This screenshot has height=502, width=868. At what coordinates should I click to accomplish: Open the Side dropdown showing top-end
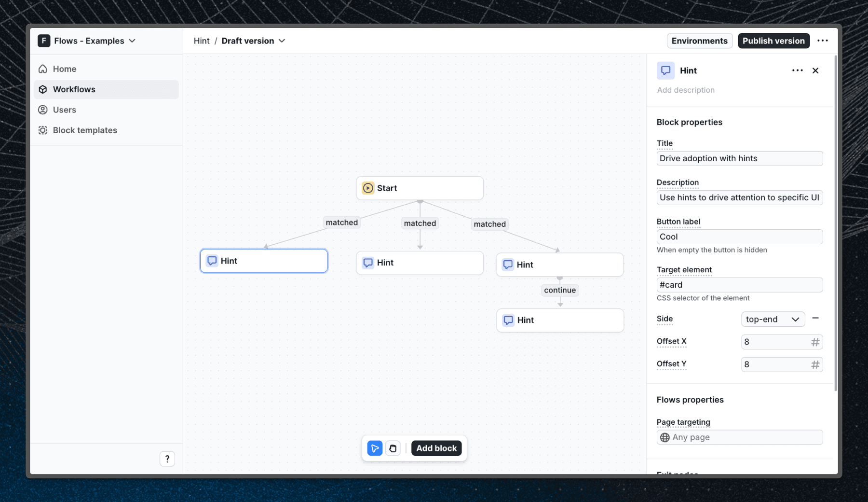pos(773,319)
